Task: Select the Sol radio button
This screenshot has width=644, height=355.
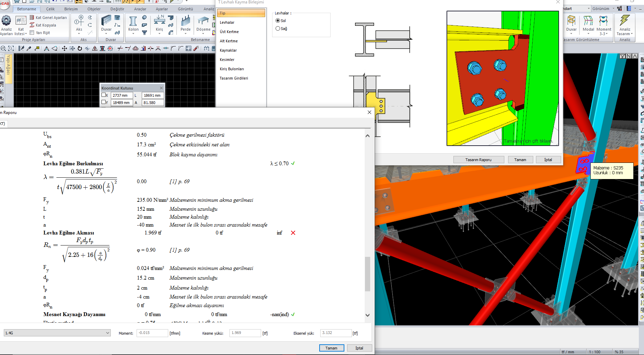Action: pos(278,21)
